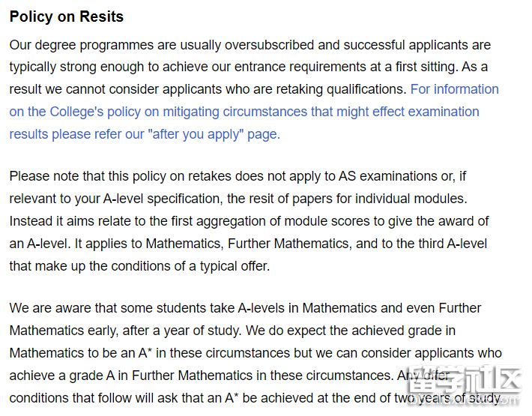Click the line starting "conditions that follow"
Screen dimensions: 532x416
[x=225, y=398]
